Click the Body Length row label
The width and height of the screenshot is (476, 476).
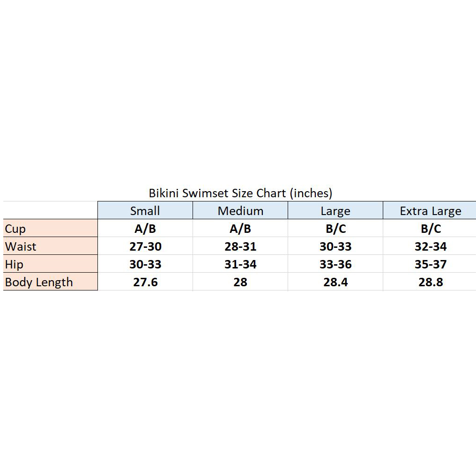(51, 282)
